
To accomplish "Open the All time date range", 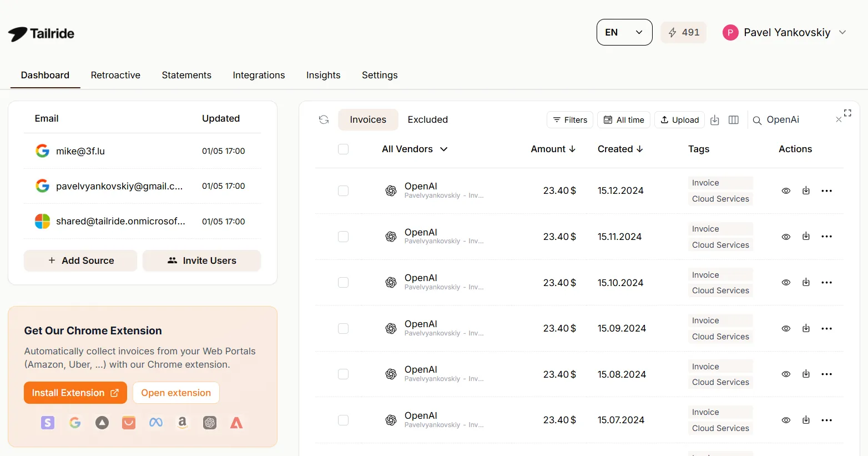I will click(624, 120).
